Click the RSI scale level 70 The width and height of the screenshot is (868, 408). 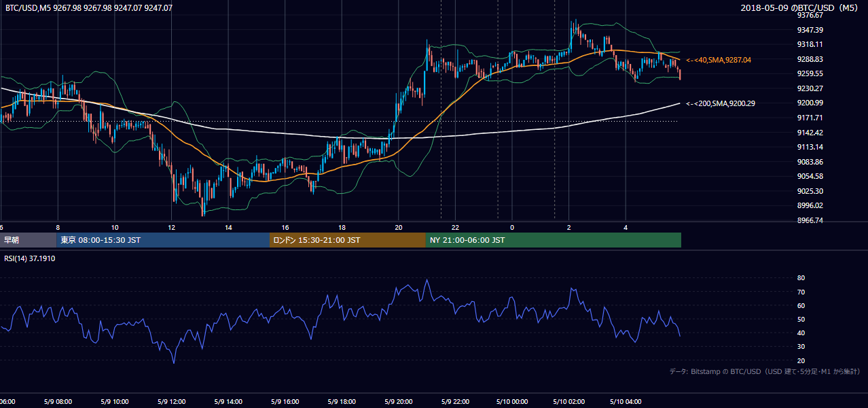click(801, 292)
